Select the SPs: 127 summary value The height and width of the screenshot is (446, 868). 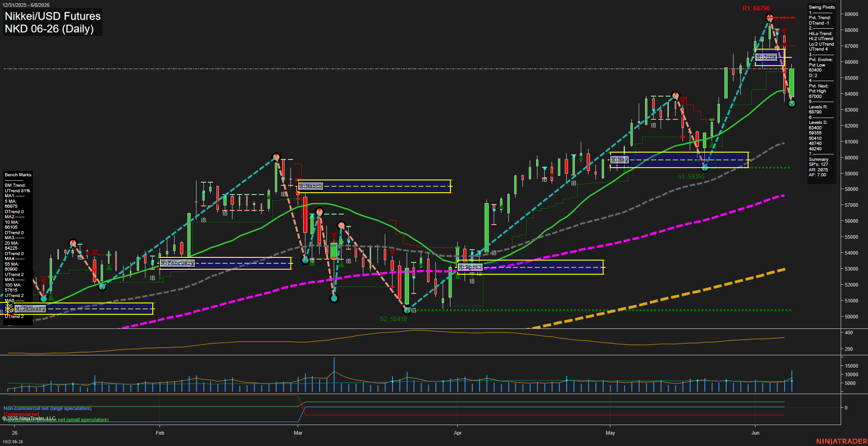tap(818, 164)
